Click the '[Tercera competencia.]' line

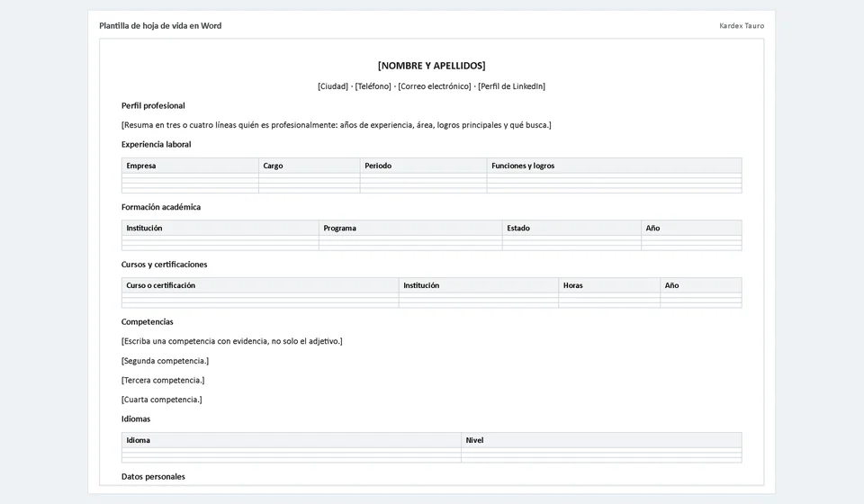coord(163,380)
